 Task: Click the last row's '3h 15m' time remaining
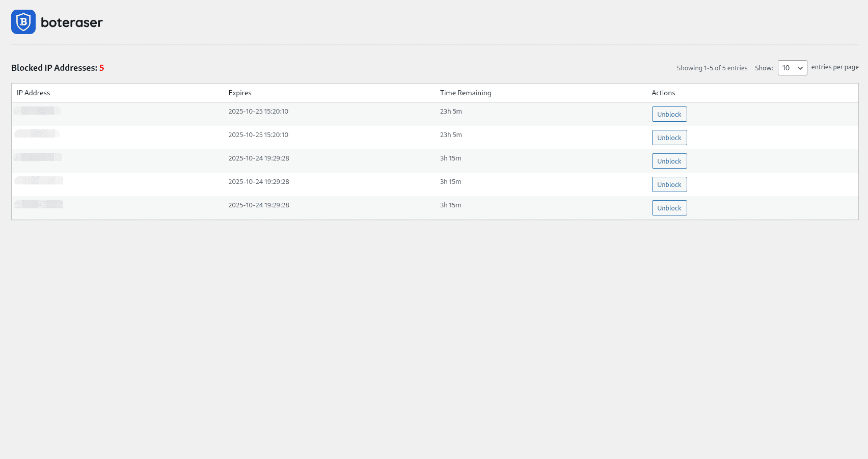[x=451, y=205]
